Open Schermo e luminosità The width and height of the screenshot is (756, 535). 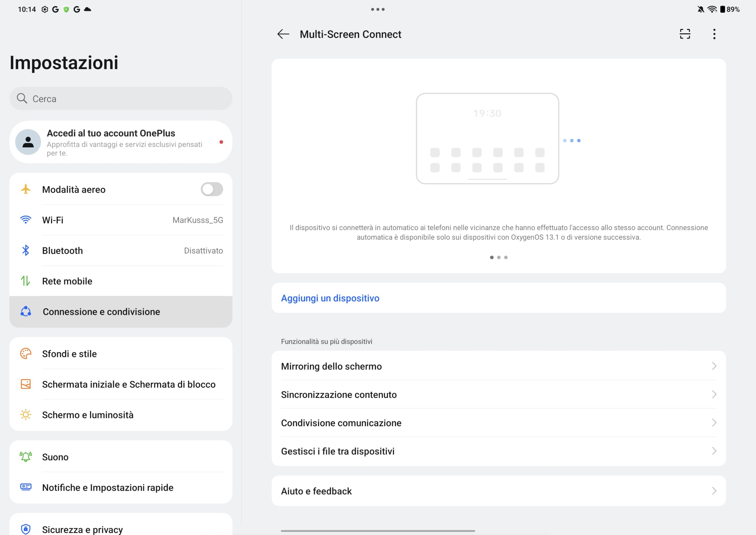(x=121, y=415)
